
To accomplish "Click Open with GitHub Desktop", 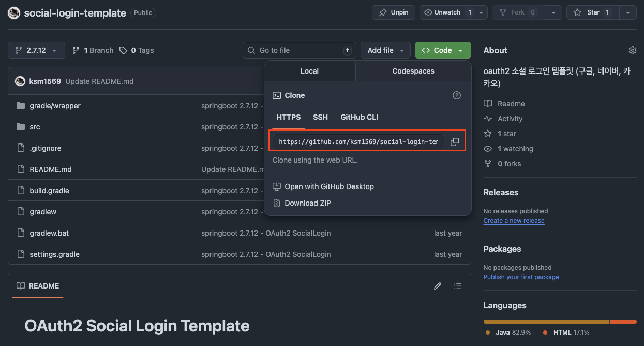I will tap(323, 186).
